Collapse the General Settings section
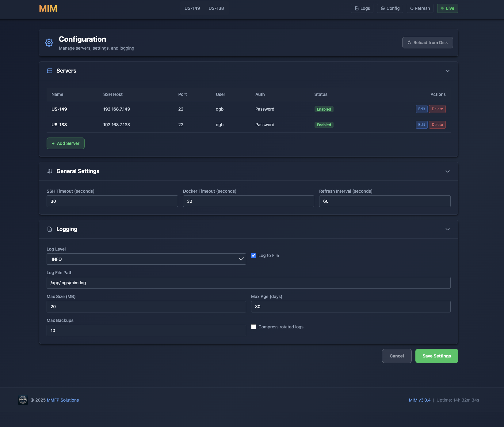This screenshot has width=504, height=427. click(447, 171)
